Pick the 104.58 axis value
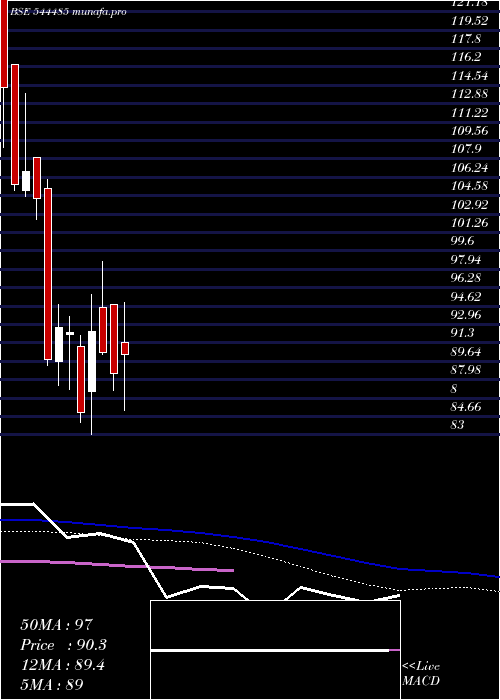The image size is (500, 700). (x=469, y=186)
